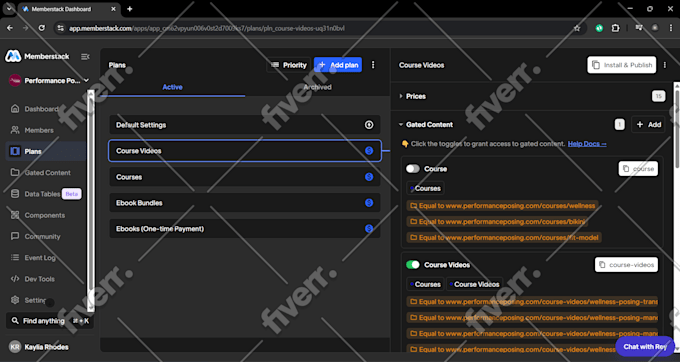Screen dimensions: 680x362
Task: Open a new browser tab
Action: coord(129,9)
